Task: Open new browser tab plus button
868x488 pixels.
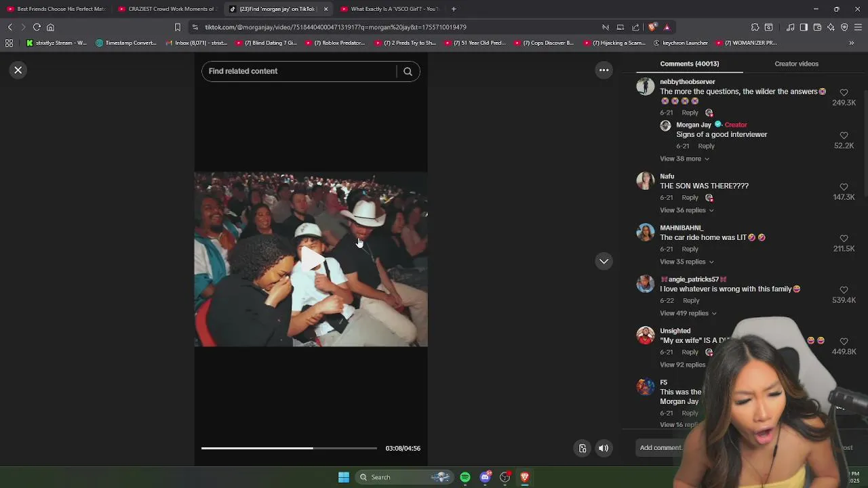Action: tap(454, 9)
